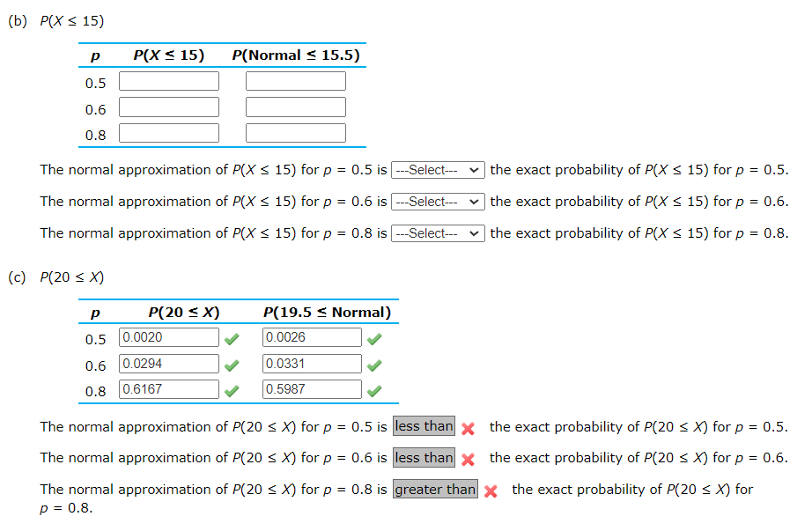Select the highlighted 'greater than' answer for p = 0.8
The image size is (812, 531).
(435, 489)
